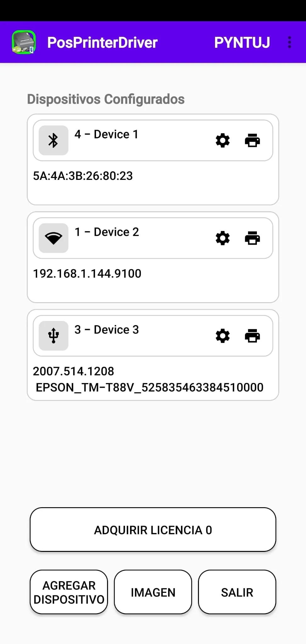Click the EPSON_TM-T88V device address text
This screenshot has height=644, width=306.
coord(150,387)
